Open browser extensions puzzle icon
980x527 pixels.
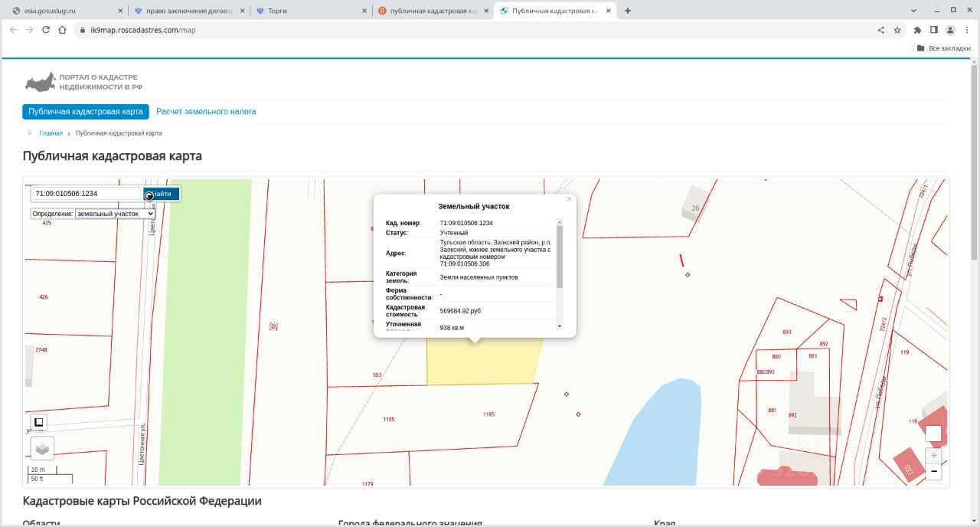pyautogui.click(x=917, y=30)
